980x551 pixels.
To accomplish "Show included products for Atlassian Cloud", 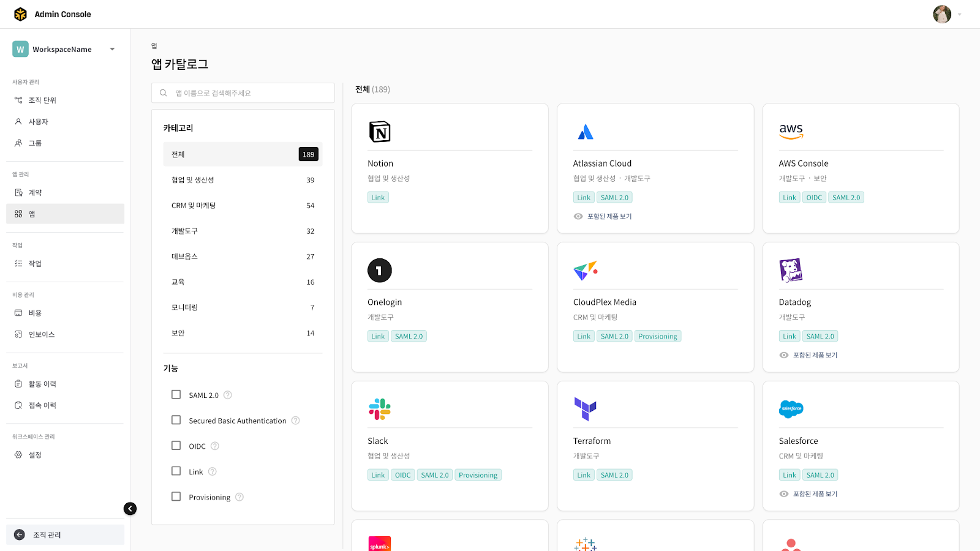I will point(603,216).
